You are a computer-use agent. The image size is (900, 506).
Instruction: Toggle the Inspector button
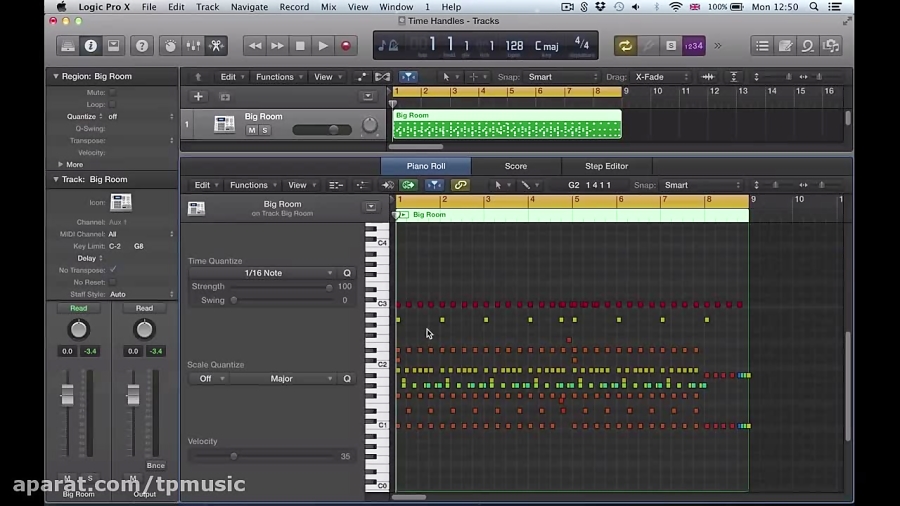point(91,46)
